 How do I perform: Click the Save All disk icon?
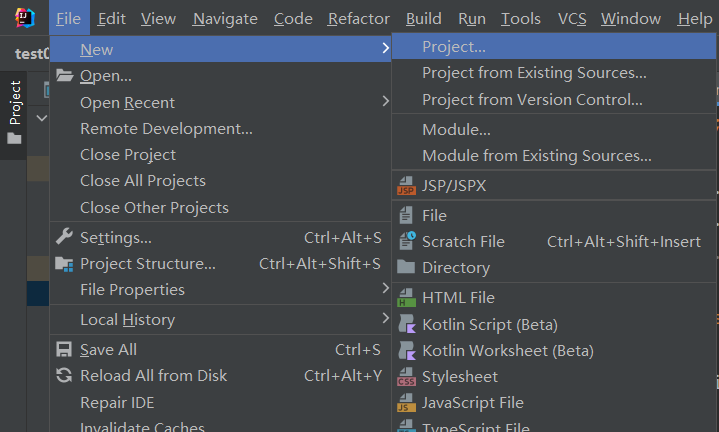pos(64,350)
